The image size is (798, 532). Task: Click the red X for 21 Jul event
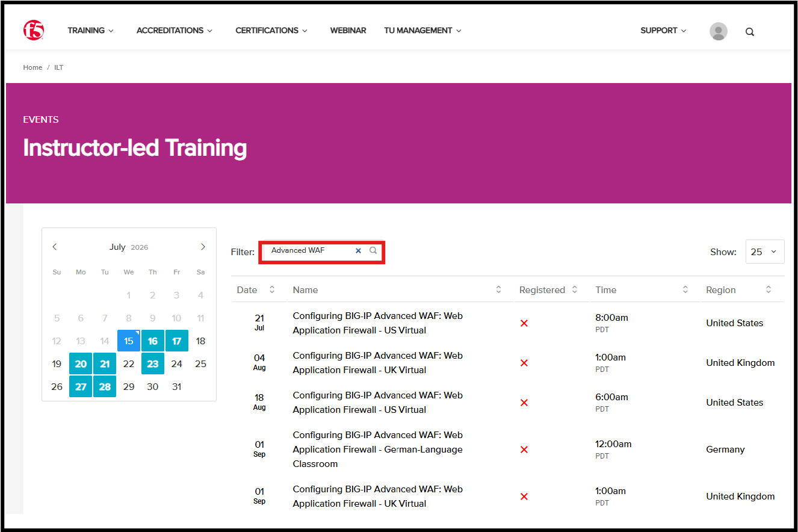tap(524, 323)
